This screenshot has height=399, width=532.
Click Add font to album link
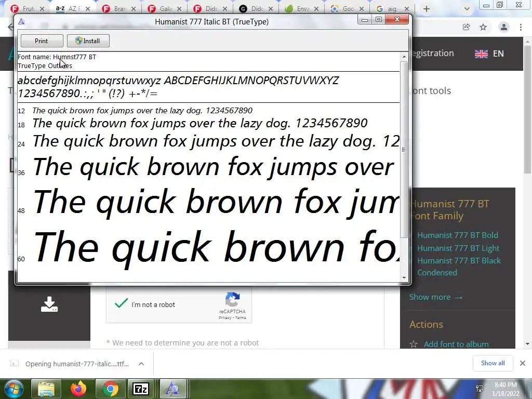456,344
